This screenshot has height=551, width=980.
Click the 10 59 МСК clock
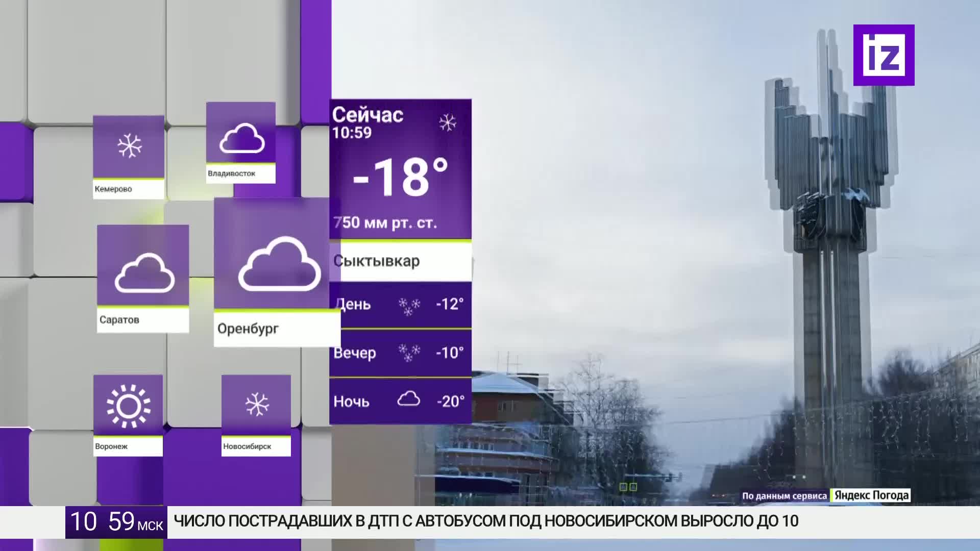pyautogui.click(x=116, y=522)
